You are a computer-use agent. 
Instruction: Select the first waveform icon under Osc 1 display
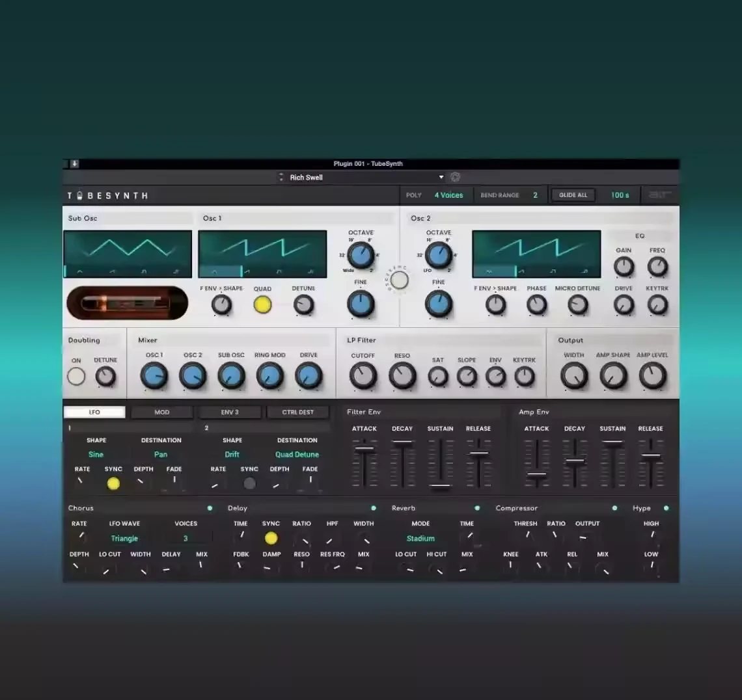214,271
